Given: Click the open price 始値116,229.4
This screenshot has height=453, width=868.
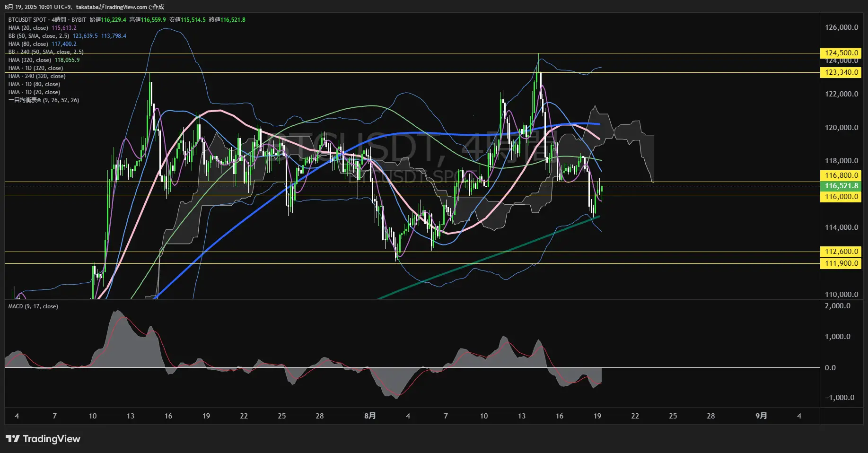Looking at the screenshot, I should [108, 20].
